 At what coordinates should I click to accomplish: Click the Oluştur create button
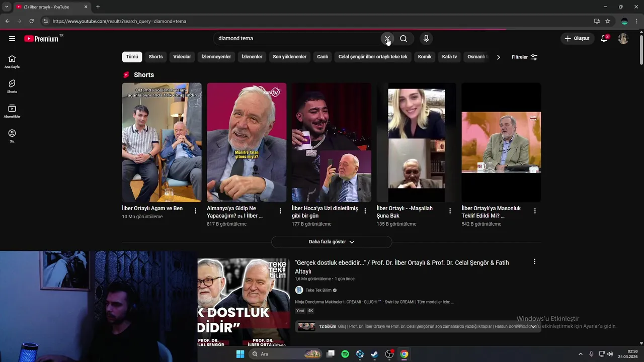(577, 39)
